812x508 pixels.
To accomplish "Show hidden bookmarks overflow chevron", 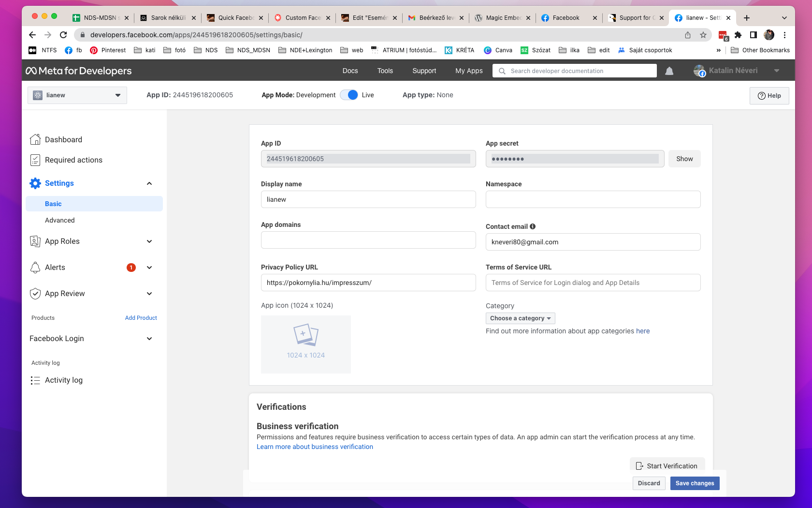I will tap(719, 50).
